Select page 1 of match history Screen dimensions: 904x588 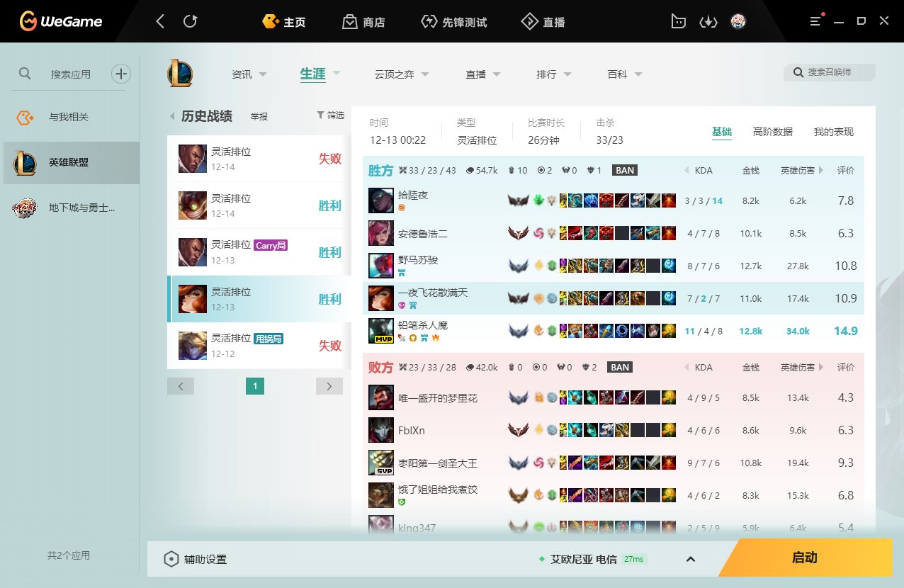(x=255, y=386)
